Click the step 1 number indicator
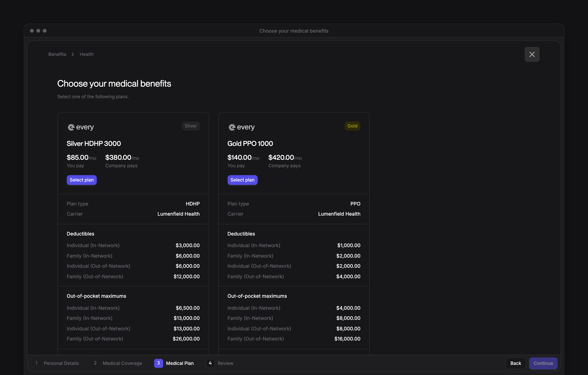The height and width of the screenshot is (375, 588). click(36, 363)
